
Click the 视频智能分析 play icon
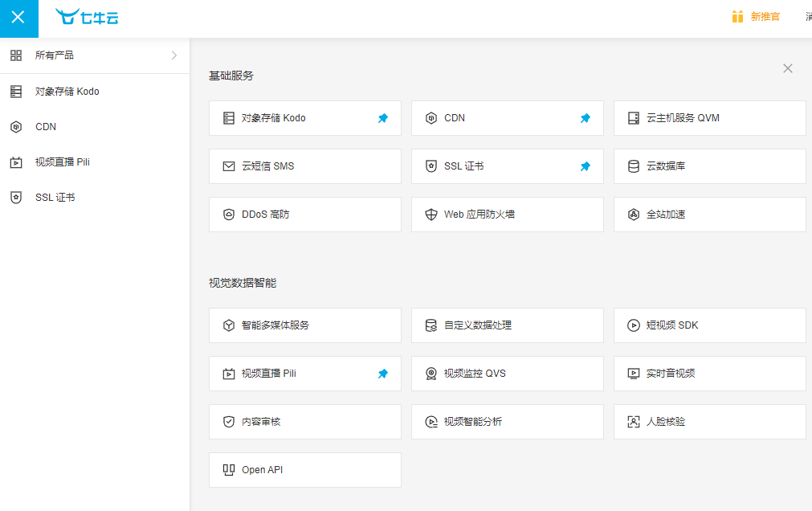tap(430, 422)
